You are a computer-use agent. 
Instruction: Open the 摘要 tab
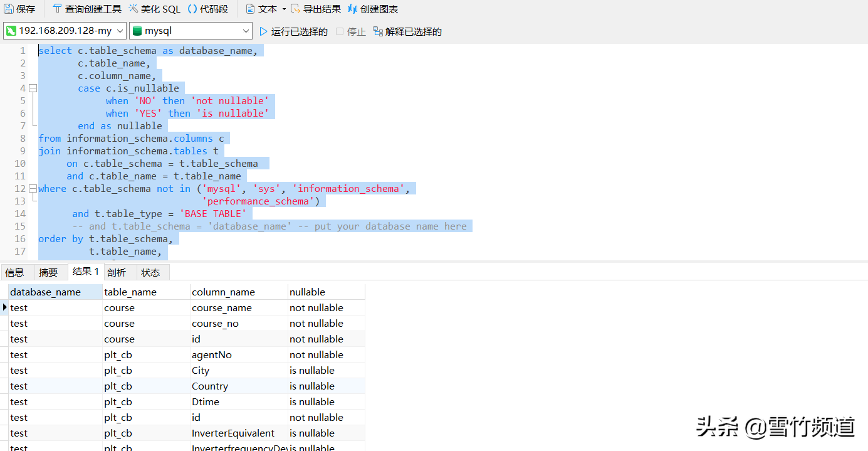pyautogui.click(x=50, y=272)
